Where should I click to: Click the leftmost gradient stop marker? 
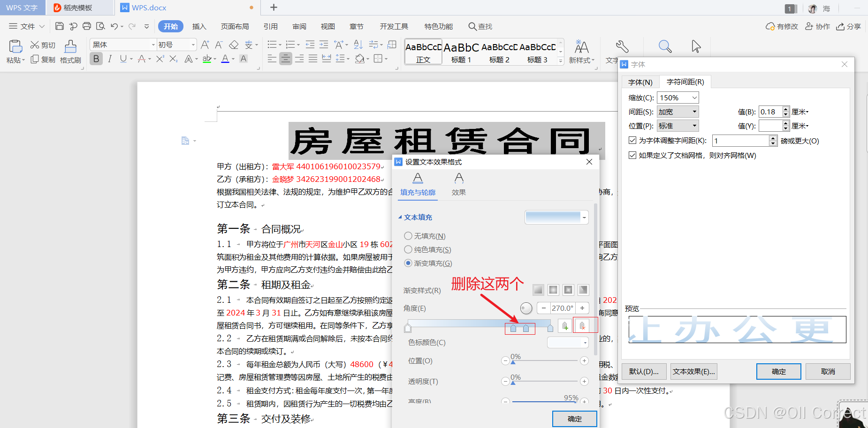point(408,328)
